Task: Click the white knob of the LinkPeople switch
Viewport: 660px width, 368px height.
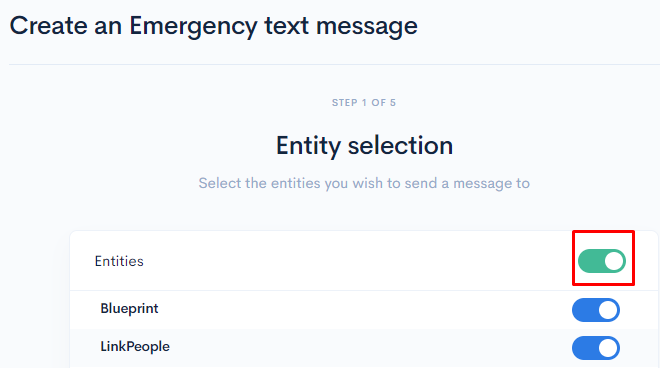Action: click(608, 348)
